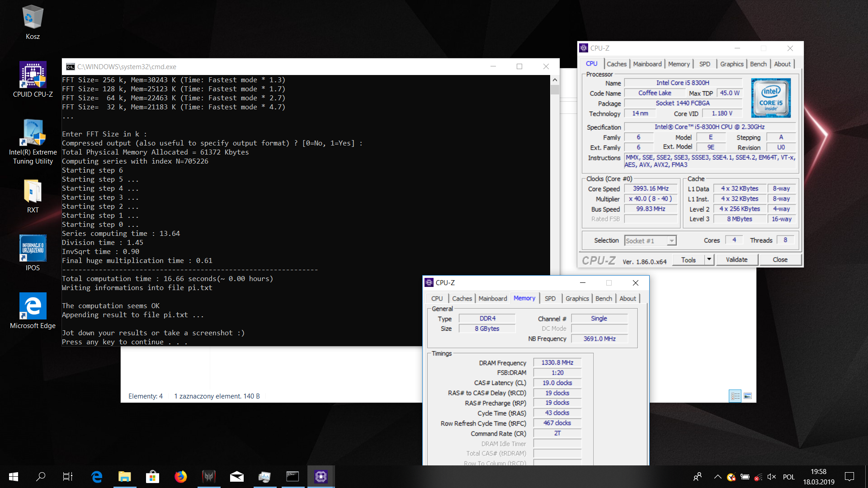Click the cmd.exe title bar icon

coord(70,67)
